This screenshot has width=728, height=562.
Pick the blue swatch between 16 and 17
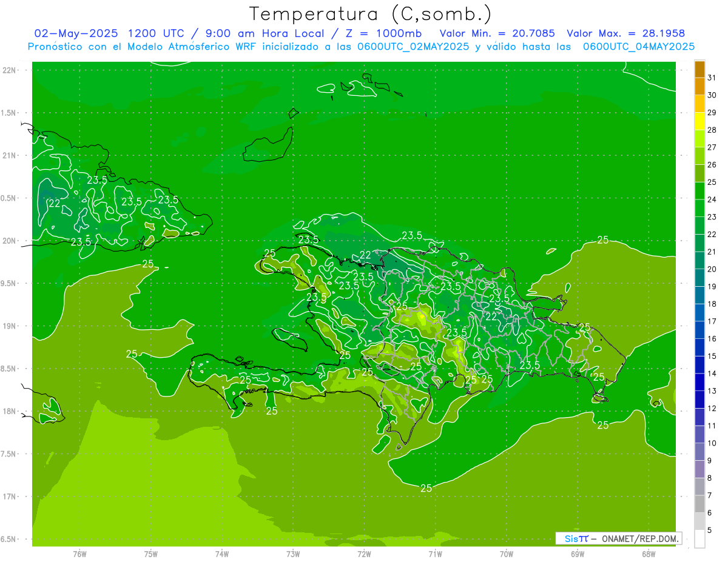point(699,330)
